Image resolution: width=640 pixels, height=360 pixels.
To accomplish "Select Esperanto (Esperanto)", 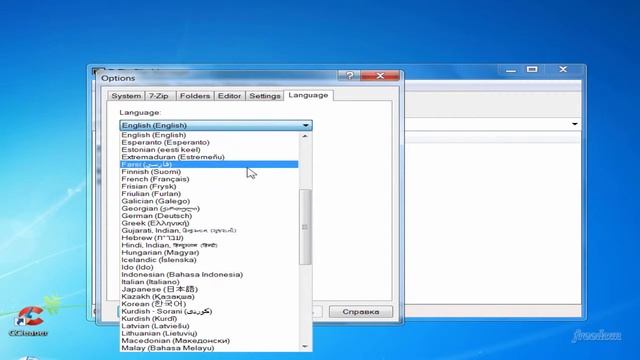I will pyautogui.click(x=209, y=142).
